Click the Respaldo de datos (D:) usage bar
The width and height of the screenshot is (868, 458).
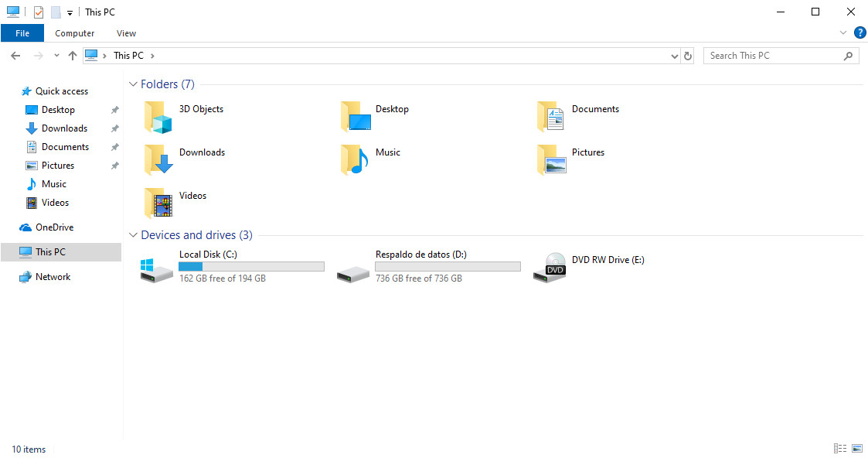click(448, 266)
